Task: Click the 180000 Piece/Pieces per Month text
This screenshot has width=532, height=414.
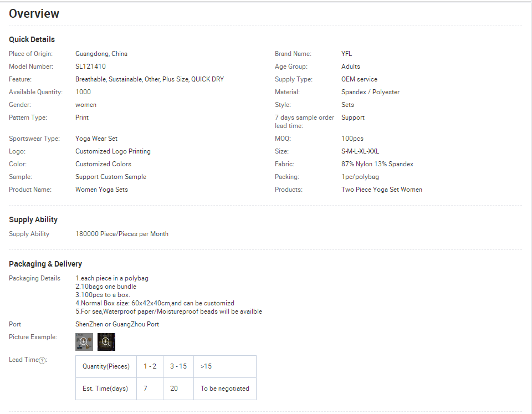Action: 122,234
